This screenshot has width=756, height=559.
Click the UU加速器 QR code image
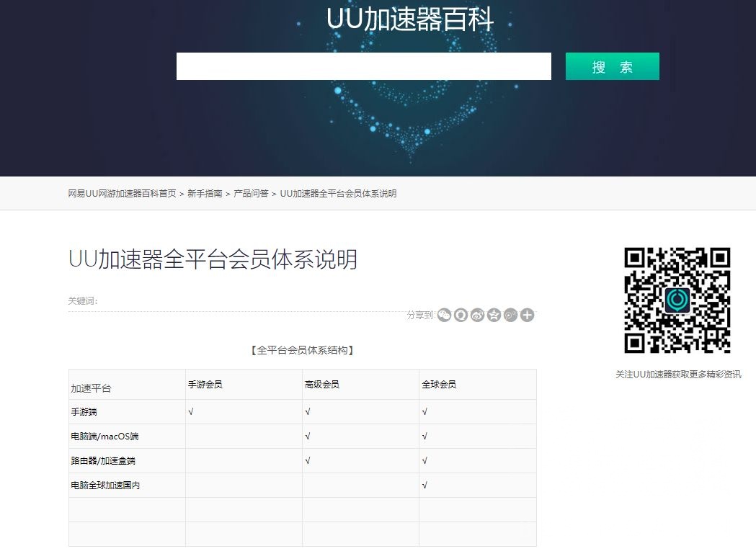click(x=677, y=300)
